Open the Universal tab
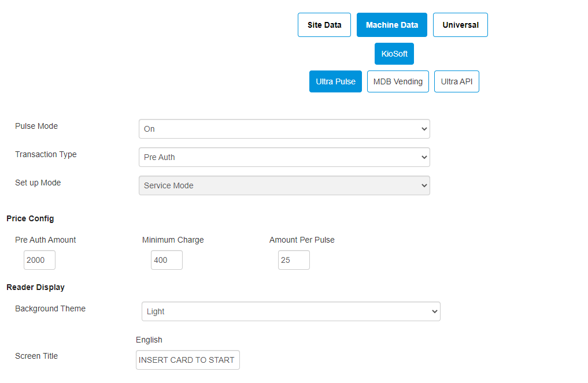Image resolution: width=588 pixels, height=383 pixels. 460,24
